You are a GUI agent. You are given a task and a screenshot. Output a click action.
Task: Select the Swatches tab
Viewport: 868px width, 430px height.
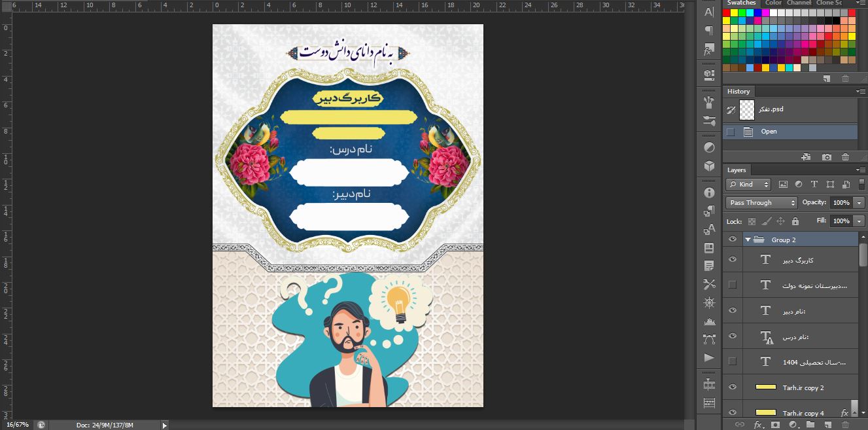(x=742, y=3)
